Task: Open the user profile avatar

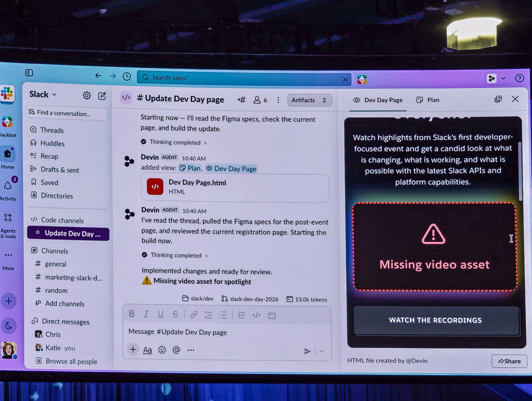Action: pos(9,350)
